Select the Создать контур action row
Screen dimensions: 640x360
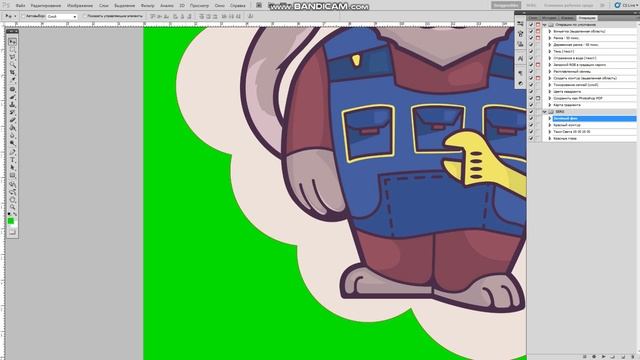pyautogui.click(x=594, y=78)
